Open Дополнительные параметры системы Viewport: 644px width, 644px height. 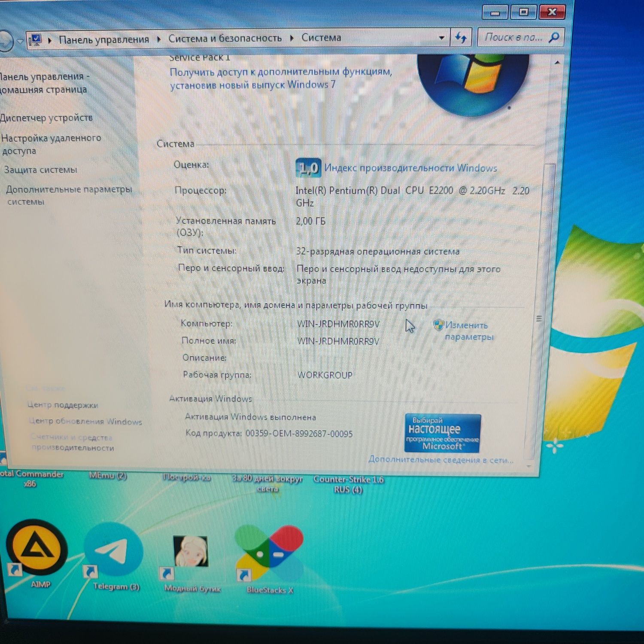point(69,195)
